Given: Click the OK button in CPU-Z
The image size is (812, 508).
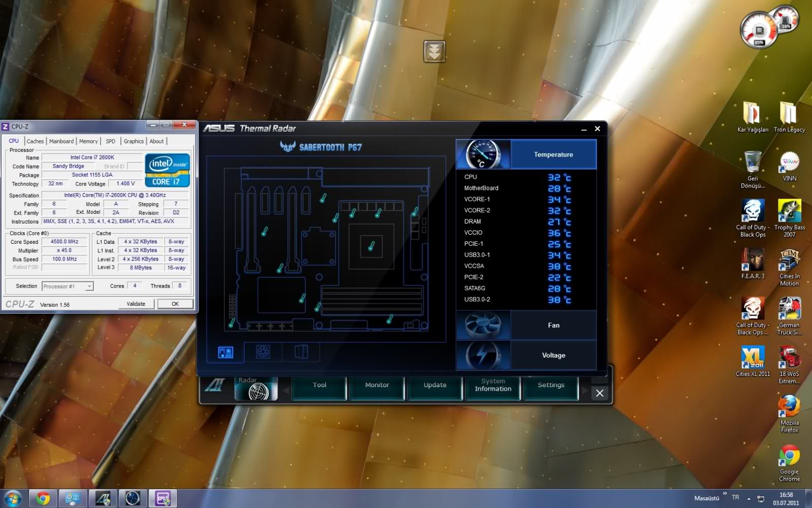Looking at the screenshot, I should [x=175, y=304].
